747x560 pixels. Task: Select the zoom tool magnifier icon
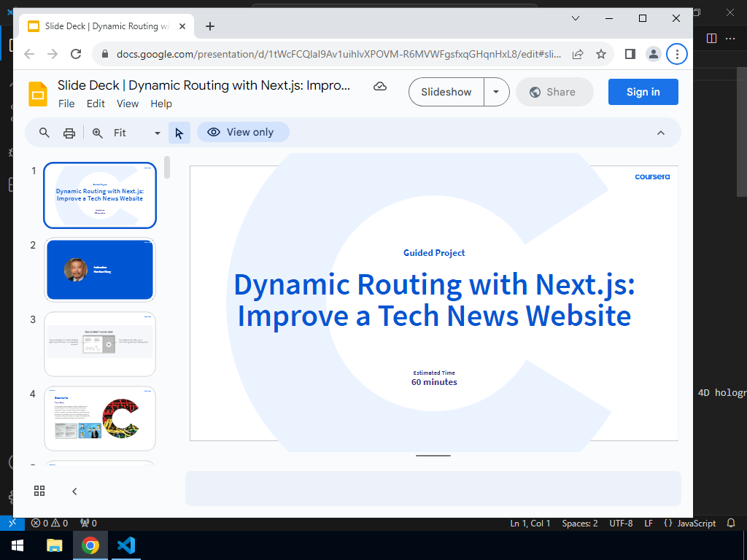(97, 133)
